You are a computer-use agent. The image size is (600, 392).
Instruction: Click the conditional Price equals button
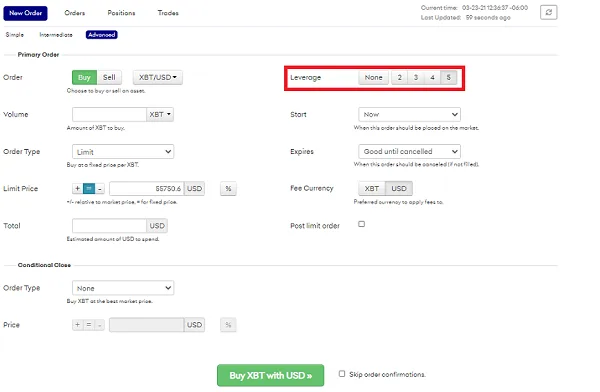pos(89,325)
